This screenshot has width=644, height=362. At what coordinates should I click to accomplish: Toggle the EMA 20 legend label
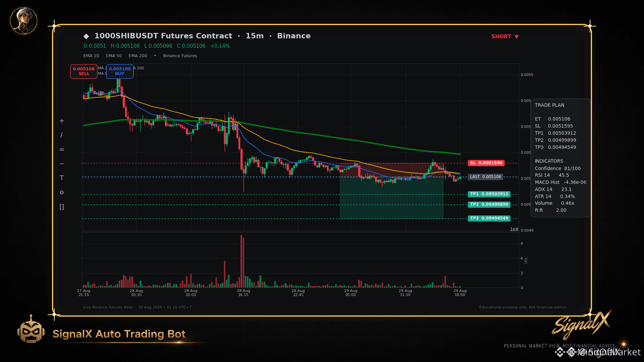91,56
